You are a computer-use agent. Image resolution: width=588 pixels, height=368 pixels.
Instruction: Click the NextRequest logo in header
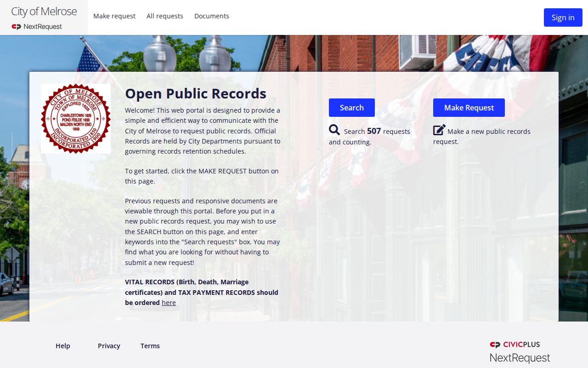click(x=37, y=27)
